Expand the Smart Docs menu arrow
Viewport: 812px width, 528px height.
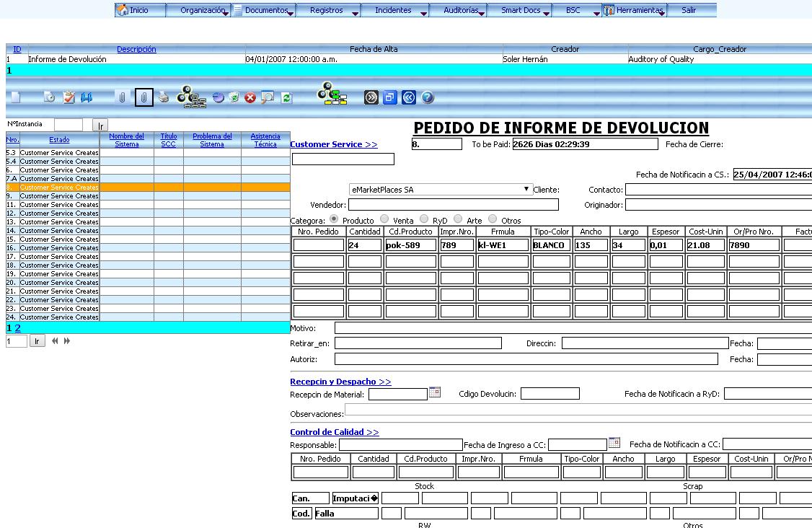[x=546, y=14]
